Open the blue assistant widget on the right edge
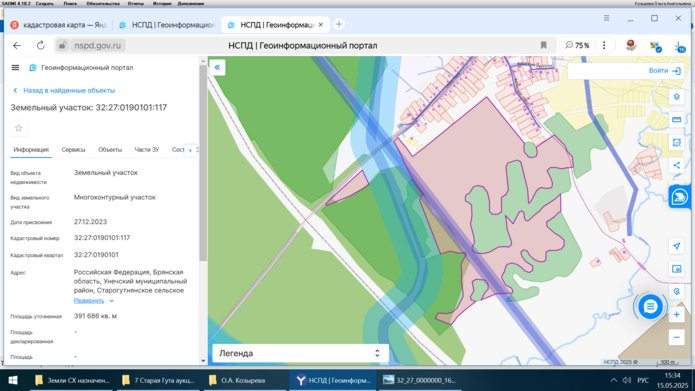 coord(680,197)
